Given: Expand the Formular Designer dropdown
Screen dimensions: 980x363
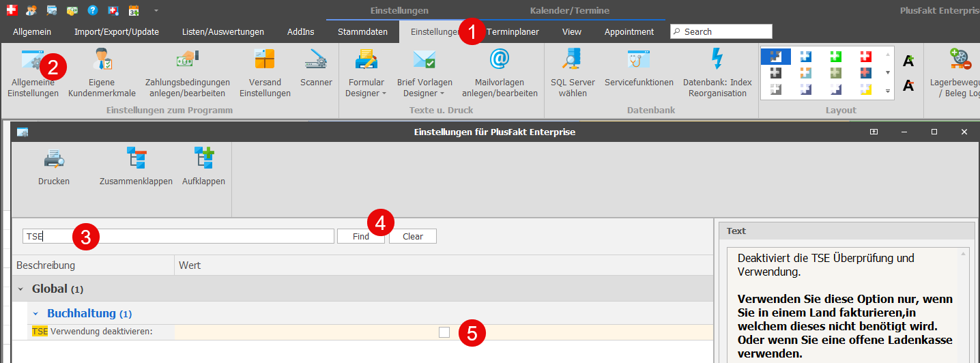Looking at the screenshot, I should coord(366,93).
